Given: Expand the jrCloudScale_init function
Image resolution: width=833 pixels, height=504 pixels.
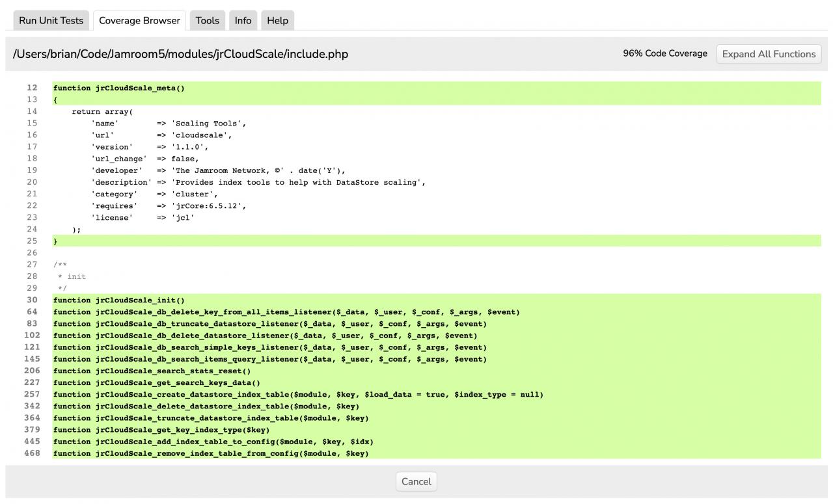Looking at the screenshot, I should (x=119, y=300).
